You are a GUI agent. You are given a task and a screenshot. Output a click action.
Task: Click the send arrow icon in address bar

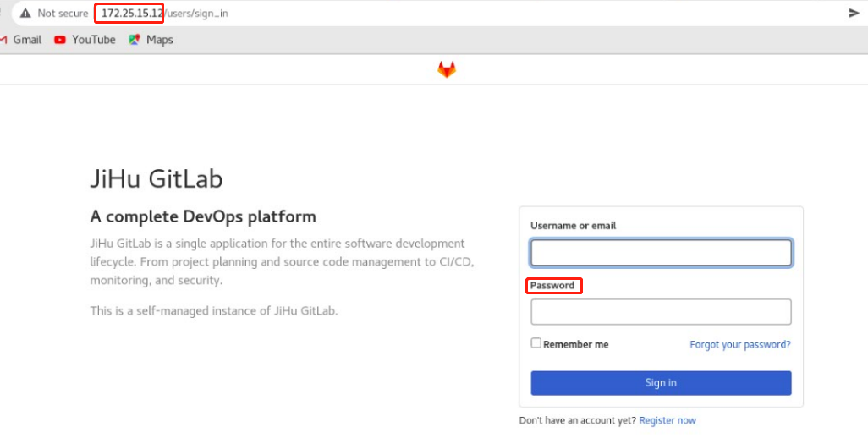pos(854,14)
